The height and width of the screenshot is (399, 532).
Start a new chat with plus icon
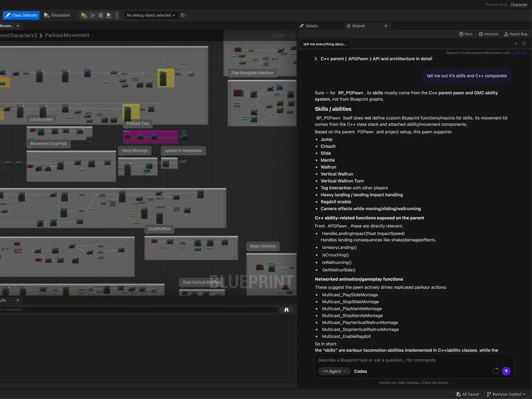click(516, 44)
